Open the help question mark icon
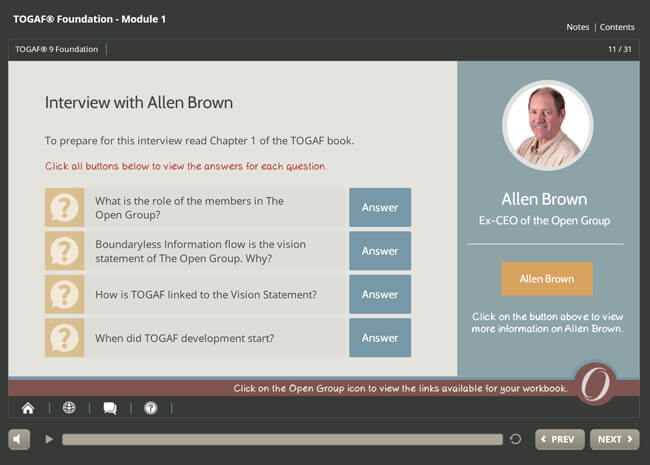Image resolution: width=650 pixels, height=465 pixels. click(x=150, y=408)
